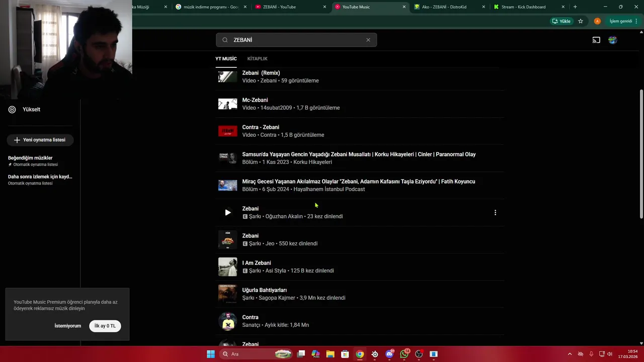Viewport: 644px width, 362px height.
Task: Close the YouTube Music browser tab
Action: point(404,7)
